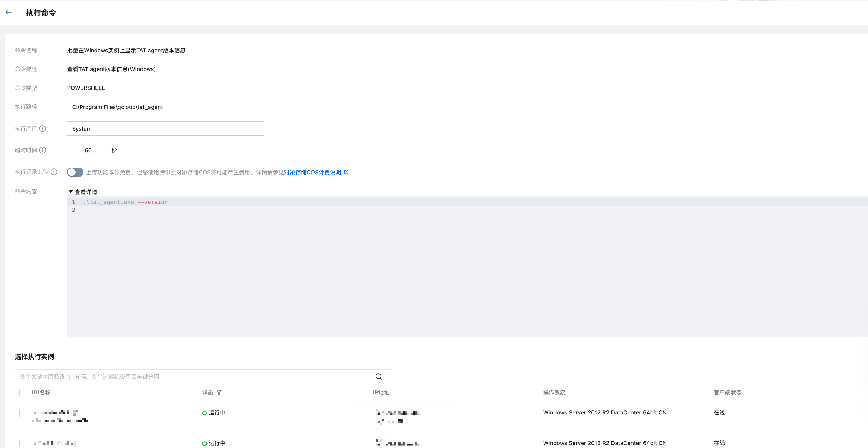The width and height of the screenshot is (868, 448).
Task: Click the 状态 column filter icon
Action: click(x=219, y=393)
